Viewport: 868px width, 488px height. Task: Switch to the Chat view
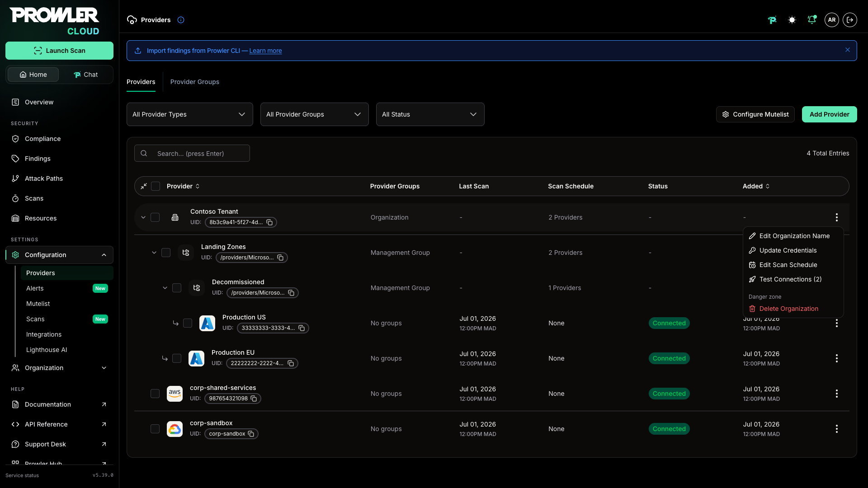pos(85,75)
